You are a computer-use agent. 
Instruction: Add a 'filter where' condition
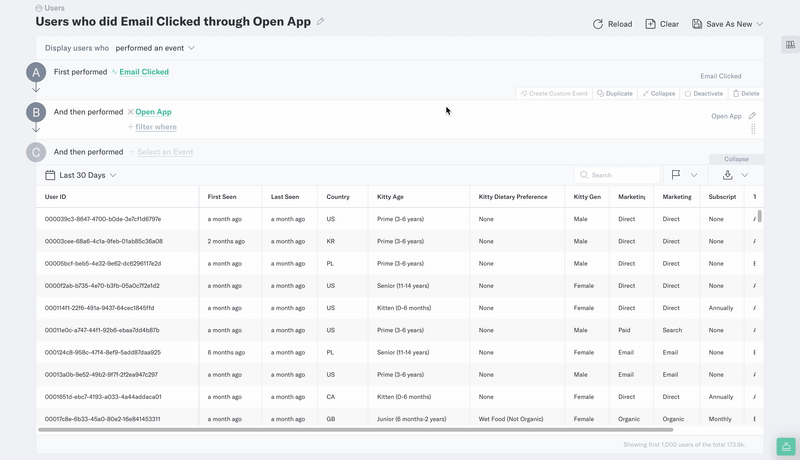(x=152, y=127)
